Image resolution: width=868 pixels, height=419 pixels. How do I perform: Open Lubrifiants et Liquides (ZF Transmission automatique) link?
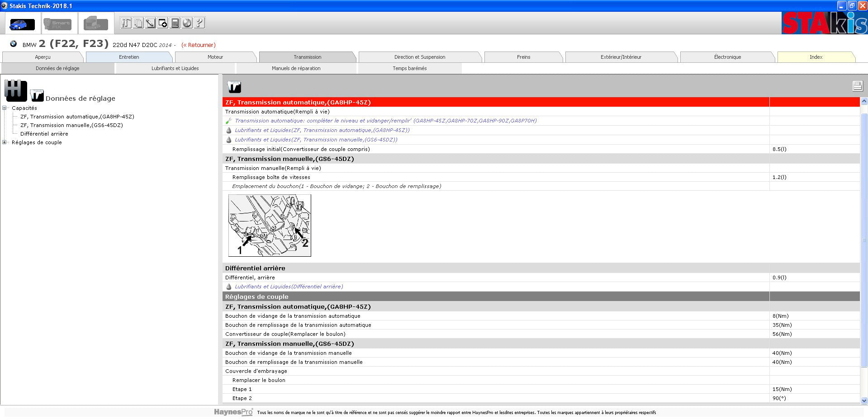[322, 130]
